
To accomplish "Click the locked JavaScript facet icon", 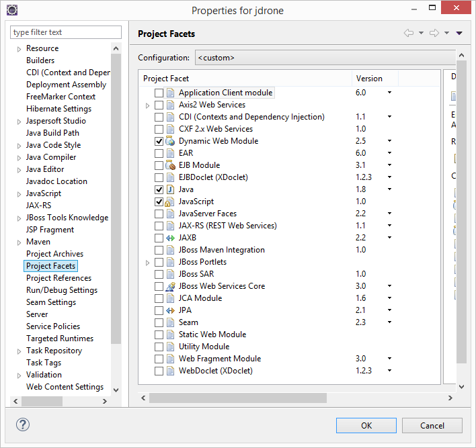I will pyautogui.click(x=169, y=201).
